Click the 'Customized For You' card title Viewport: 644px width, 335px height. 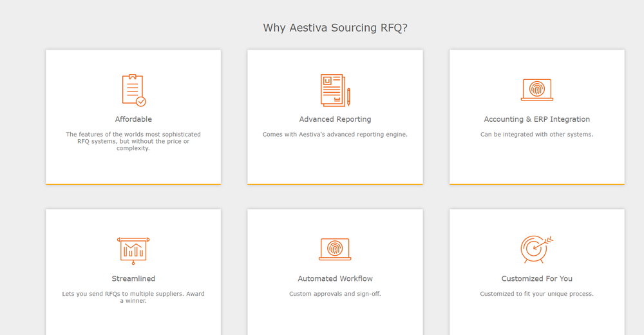(x=537, y=278)
